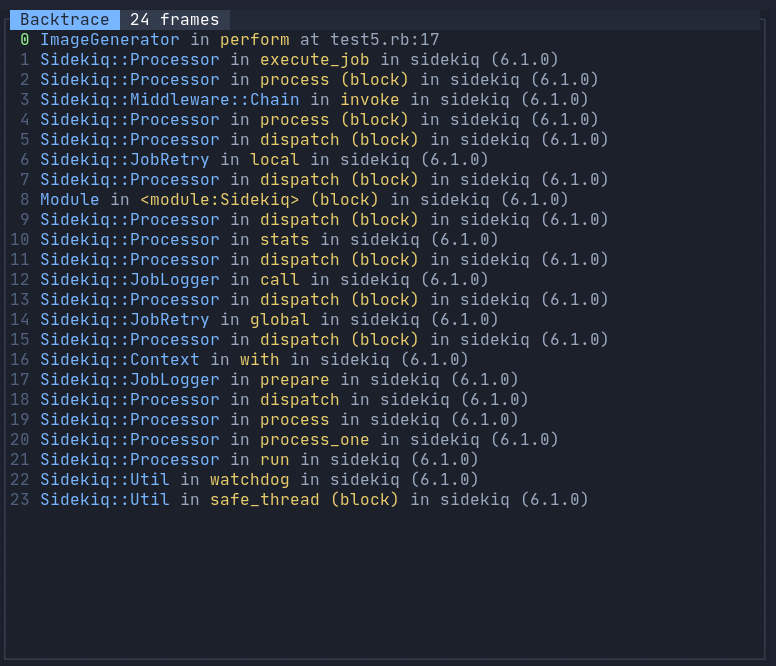
Task: Select frame 4 process (block) row
Action: tap(385, 120)
